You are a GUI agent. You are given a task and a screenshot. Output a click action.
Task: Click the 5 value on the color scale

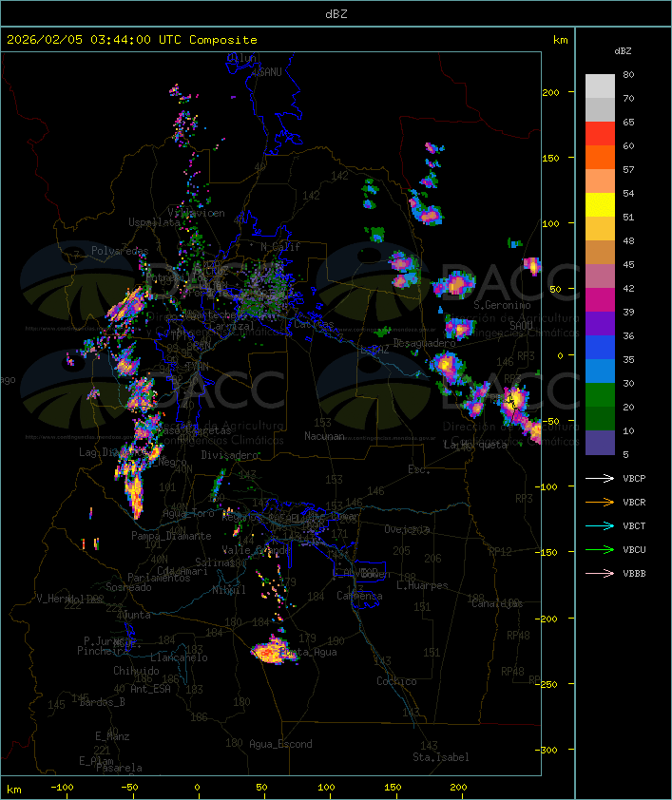click(625, 454)
